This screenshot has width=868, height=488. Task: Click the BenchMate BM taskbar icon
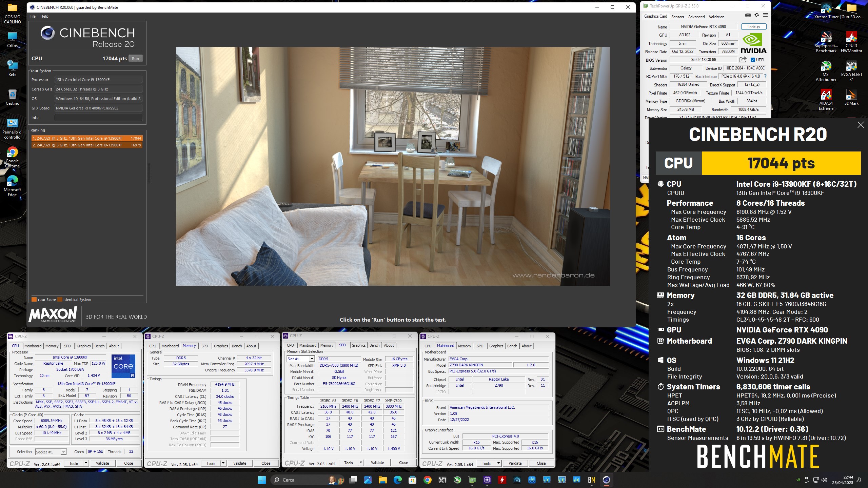pos(591,480)
